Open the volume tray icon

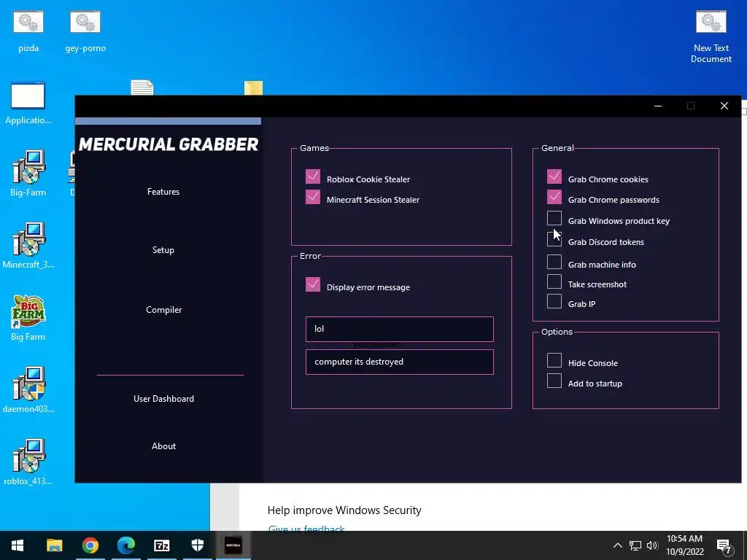[652, 545]
